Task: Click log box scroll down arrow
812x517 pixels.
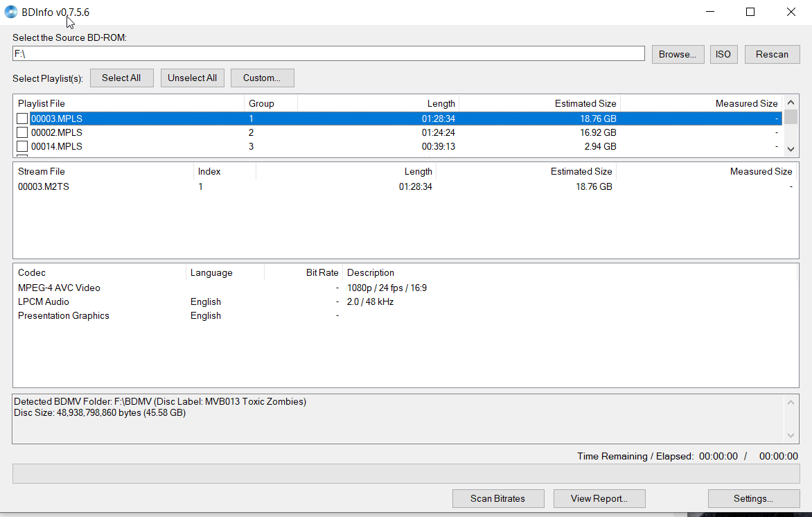Action: [x=791, y=435]
